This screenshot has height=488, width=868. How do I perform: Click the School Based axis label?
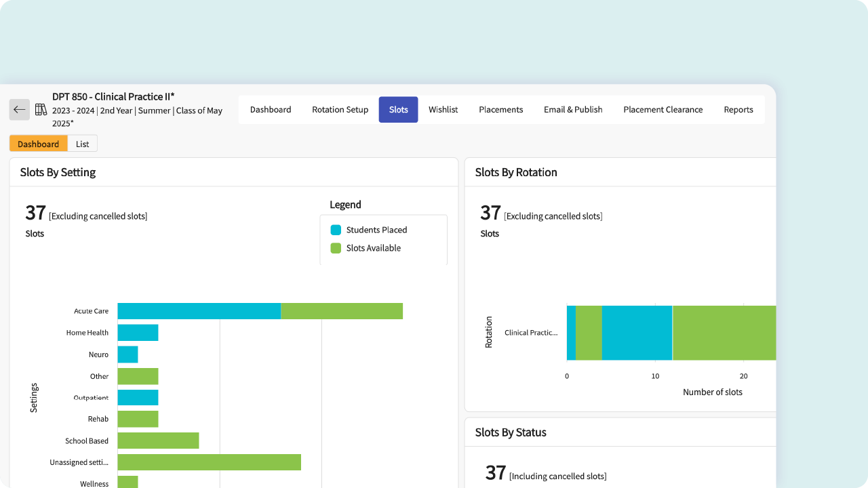pyautogui.click(x=87, y=441)
